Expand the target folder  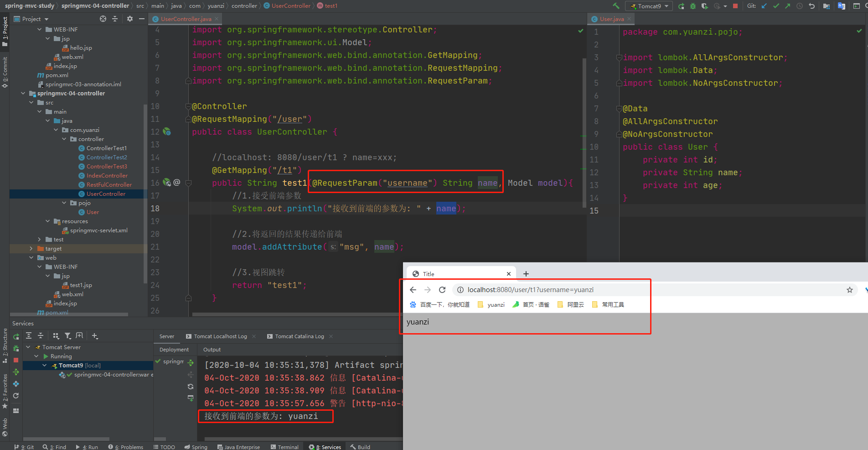(31, 249)
